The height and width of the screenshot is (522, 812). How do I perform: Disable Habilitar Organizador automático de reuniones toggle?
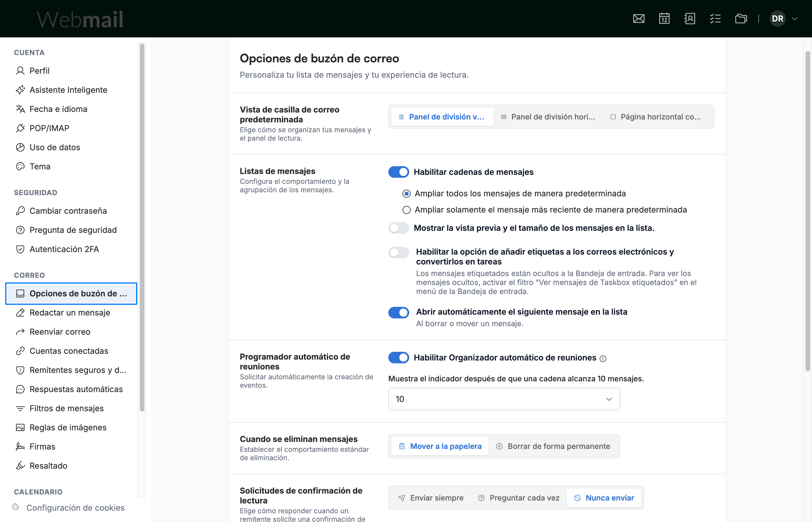[398, 358]
